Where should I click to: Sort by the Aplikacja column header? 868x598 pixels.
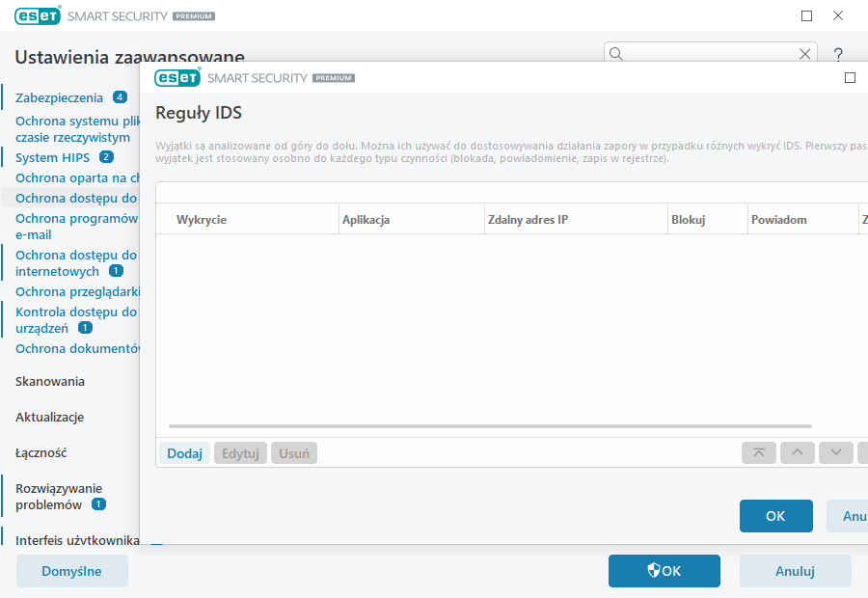366,220
